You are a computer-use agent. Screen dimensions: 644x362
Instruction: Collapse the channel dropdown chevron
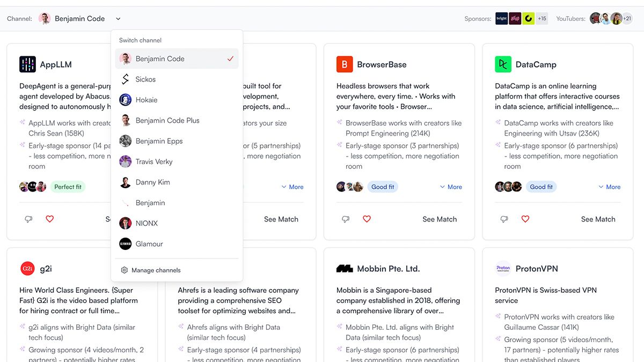118,19
